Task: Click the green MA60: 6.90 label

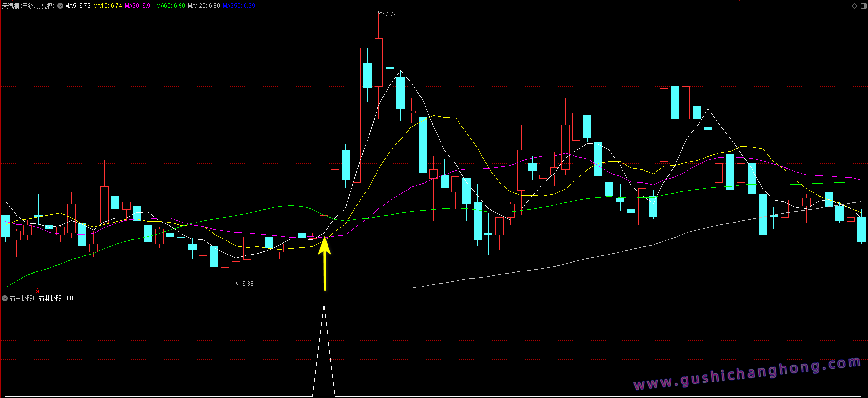Action: coord(170,6)
